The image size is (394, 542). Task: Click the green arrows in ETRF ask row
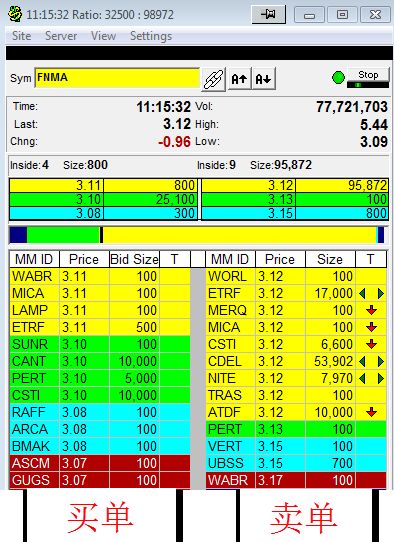pyautogui.click(x=372, y=293)
